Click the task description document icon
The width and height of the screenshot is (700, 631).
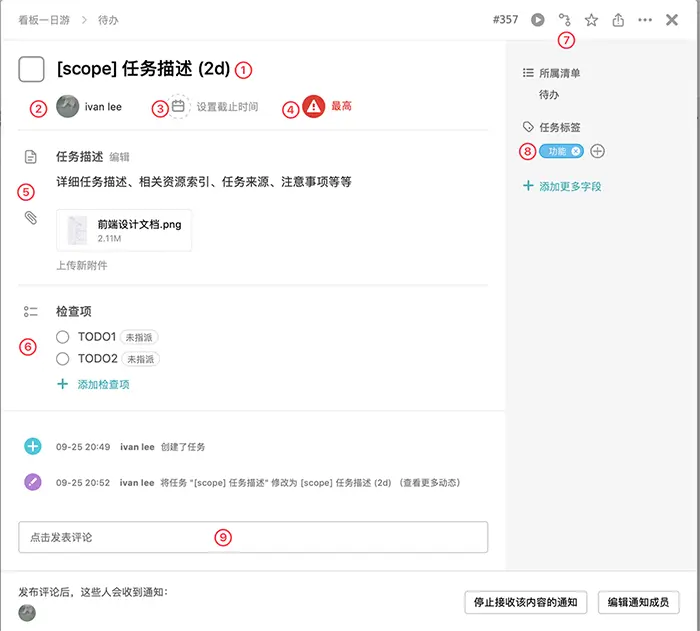tap(30, 157)
